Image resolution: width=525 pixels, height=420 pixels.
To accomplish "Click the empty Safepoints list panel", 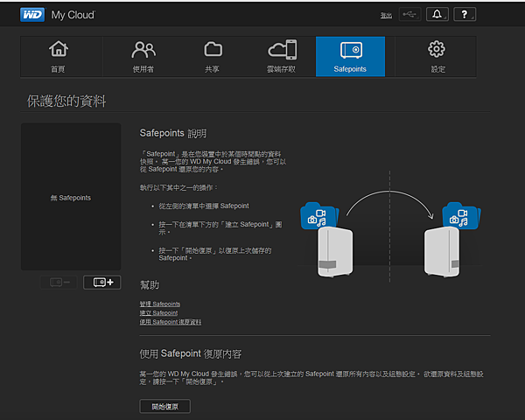I will tap(71, 197).
